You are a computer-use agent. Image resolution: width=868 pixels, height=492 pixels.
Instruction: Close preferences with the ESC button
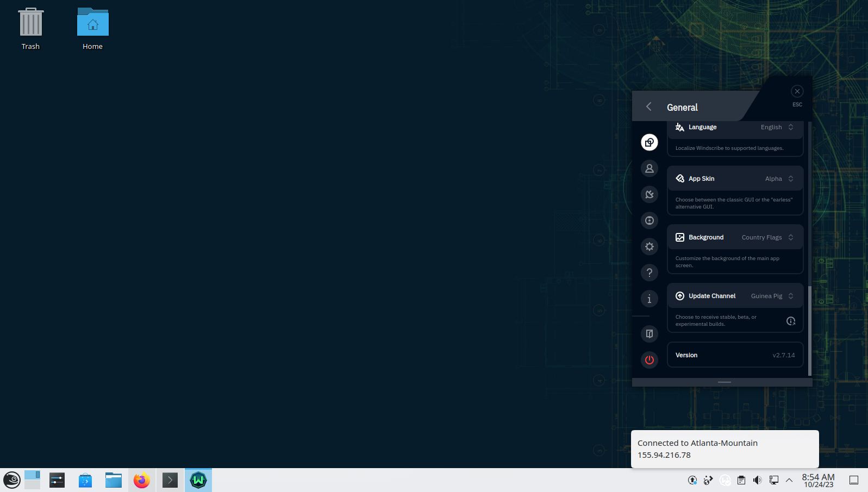tap(797, 92)
